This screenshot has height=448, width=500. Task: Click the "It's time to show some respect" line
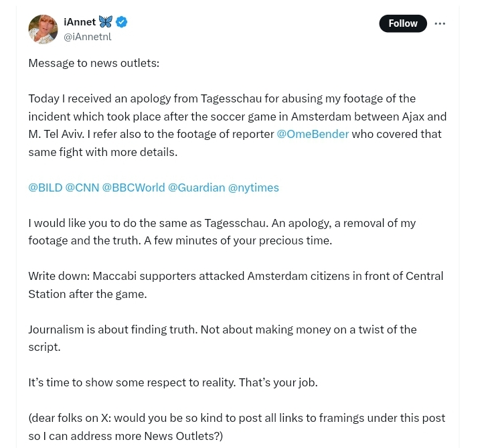coord(173,382)
